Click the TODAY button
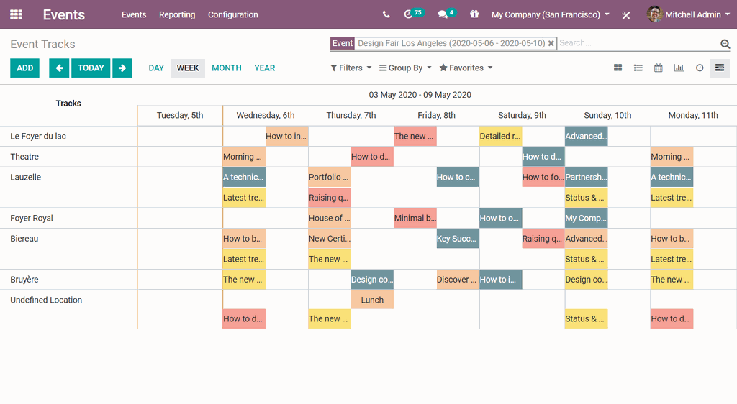 click(91, 68)
